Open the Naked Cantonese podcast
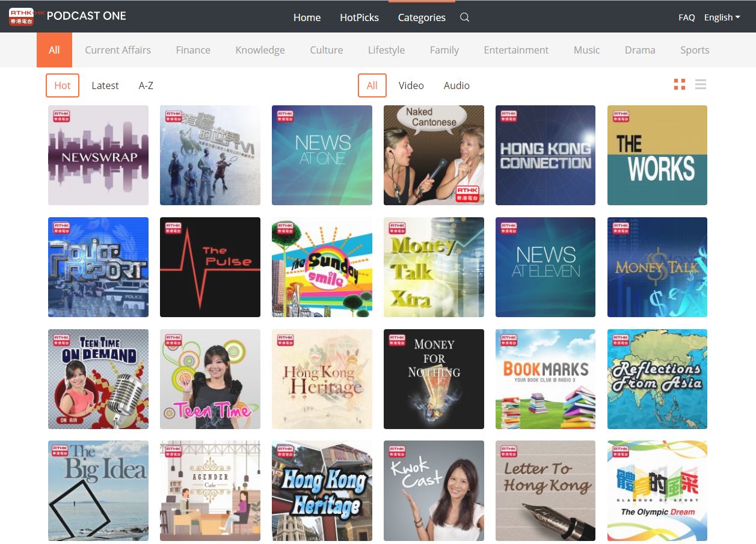The width and height of the screenshot is (756, 544). [434, 155]
